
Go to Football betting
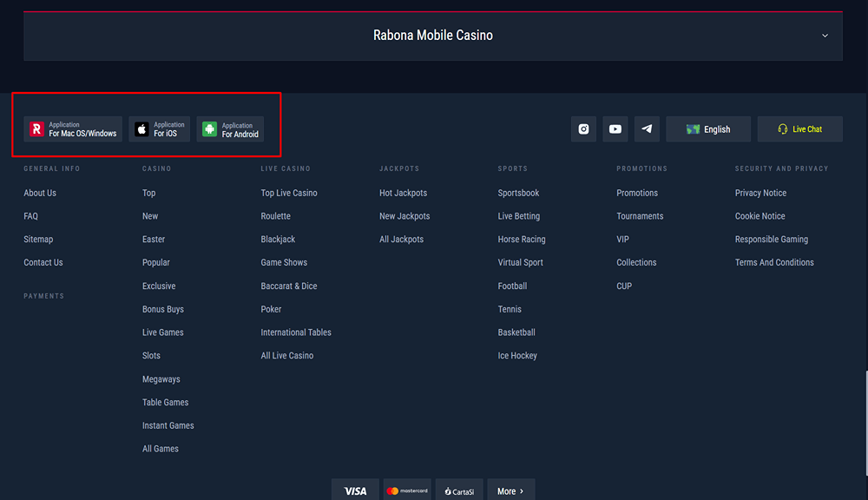(512, 286)
